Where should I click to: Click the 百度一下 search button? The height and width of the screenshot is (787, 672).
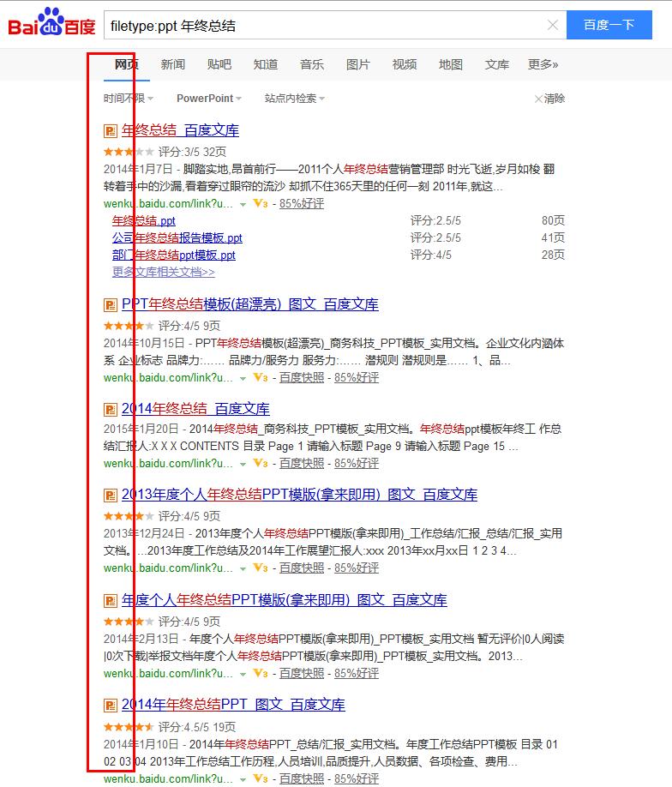609,25
